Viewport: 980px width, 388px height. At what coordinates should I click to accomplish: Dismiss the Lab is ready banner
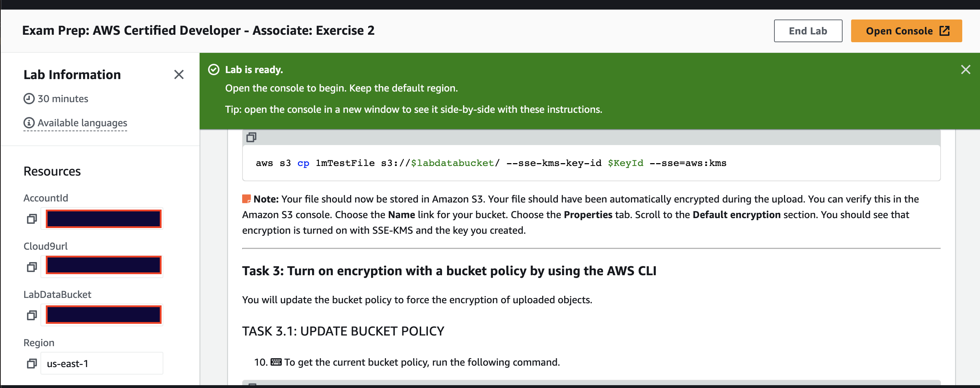tap(965, 70)
